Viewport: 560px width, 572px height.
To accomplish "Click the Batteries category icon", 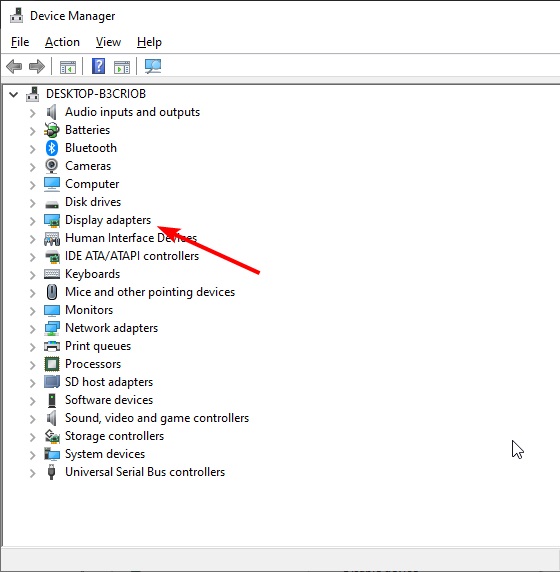I will 52,130.
